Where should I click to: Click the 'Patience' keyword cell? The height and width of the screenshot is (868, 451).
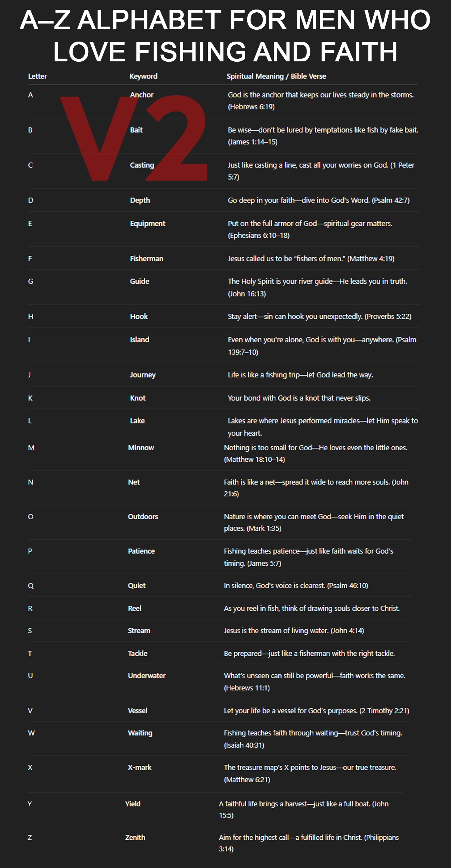(141, 551)
